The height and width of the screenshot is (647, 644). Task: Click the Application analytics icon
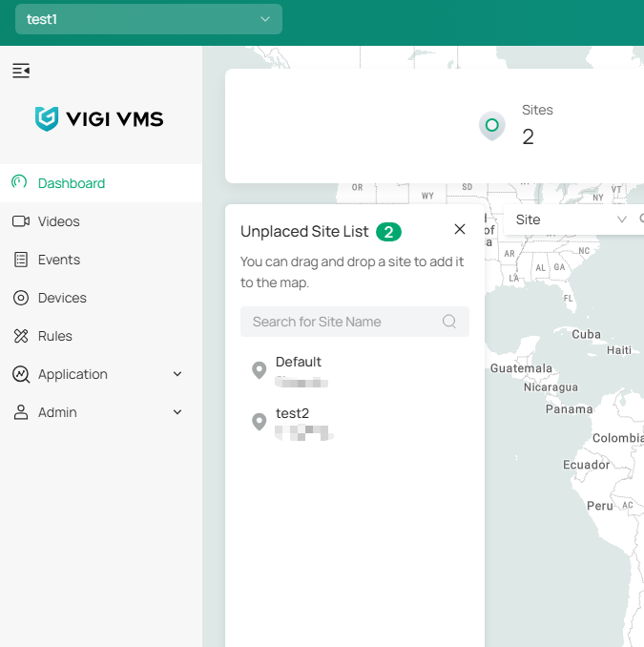coord(21,375)
